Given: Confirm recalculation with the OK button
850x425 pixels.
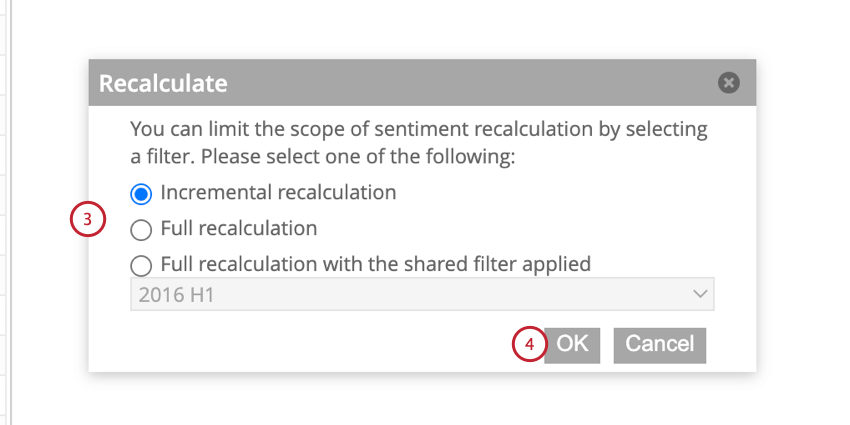Looking at the screenshot, I should pyautogui.click(x=572, y=344).
